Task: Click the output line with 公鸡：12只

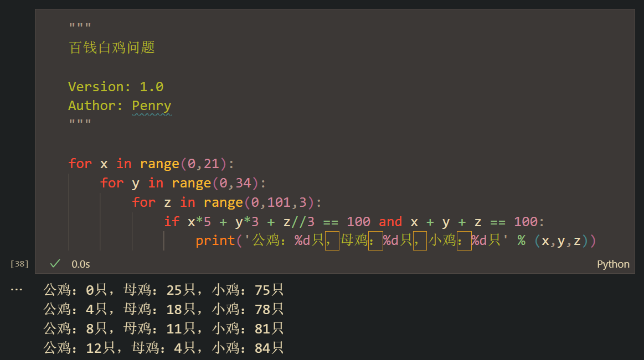Action: point(79,348)
